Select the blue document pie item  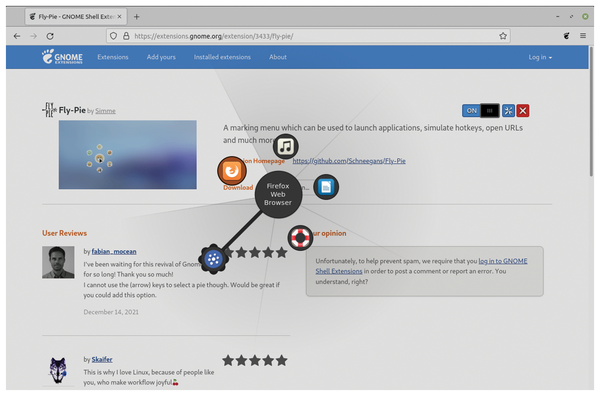click(x=326, y=187)
